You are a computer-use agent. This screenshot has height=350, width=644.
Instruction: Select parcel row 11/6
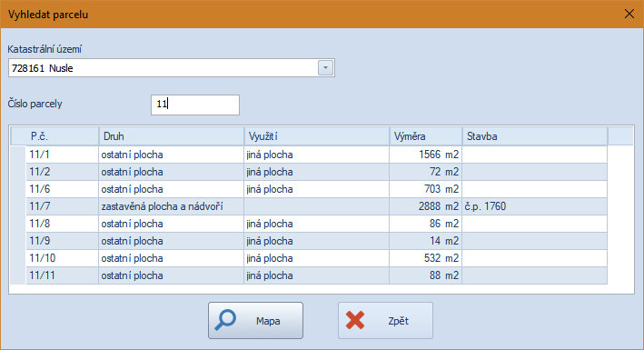click(x=316, y=189)
